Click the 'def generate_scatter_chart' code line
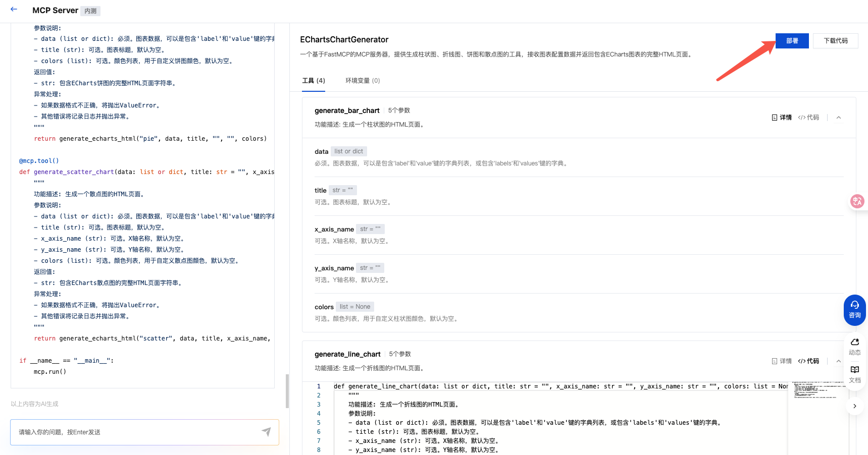 tap(146, 172)
